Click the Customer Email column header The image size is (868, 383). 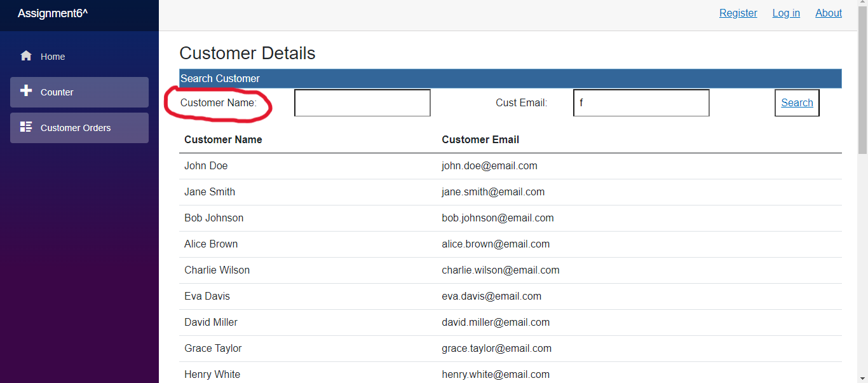pyautogui.click(x=480, y=139)
